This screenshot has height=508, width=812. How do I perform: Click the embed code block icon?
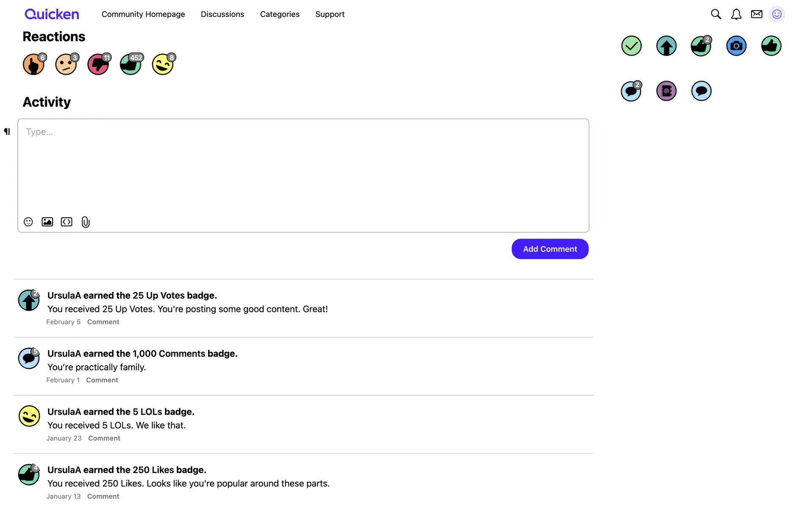click(66, 222)
